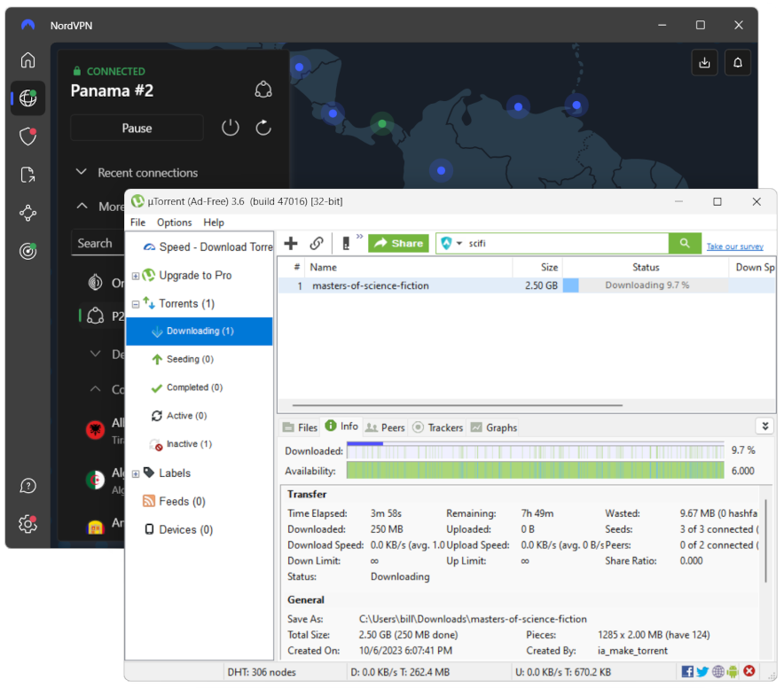The image size is (784, 688).
Task: Open help chat icon in NordVPN sidebar
Action: (28, 486)
